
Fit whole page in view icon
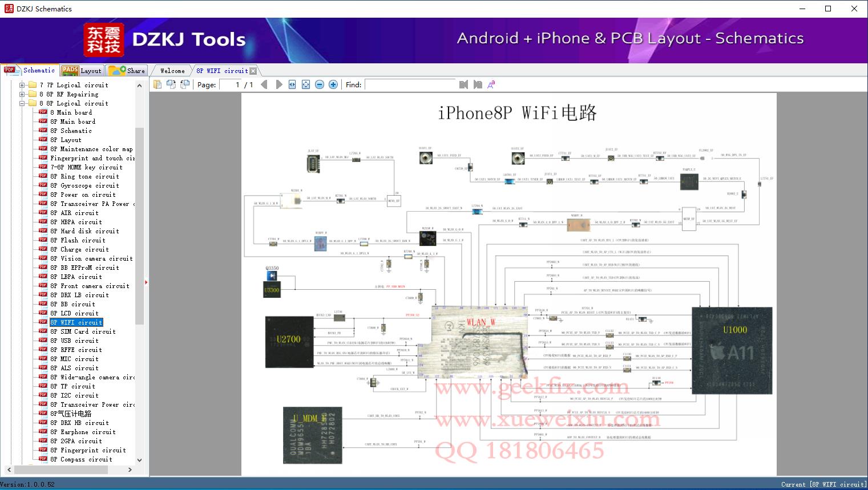coord(306,84)
